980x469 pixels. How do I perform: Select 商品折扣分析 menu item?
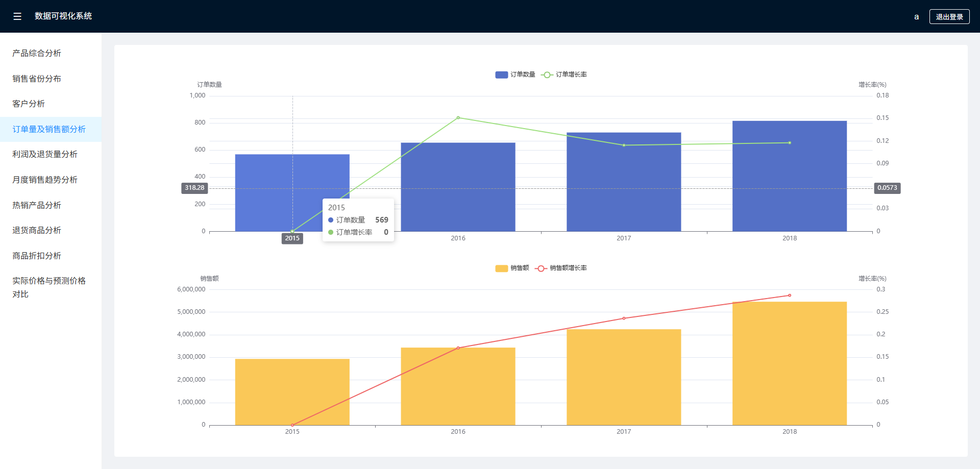[51, 256]
